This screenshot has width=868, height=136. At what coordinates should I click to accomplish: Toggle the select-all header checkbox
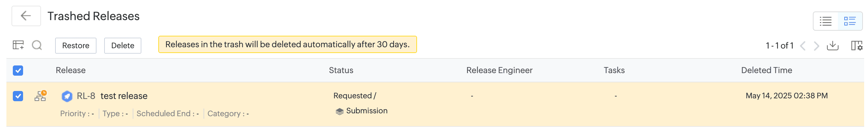[x=18, y=71]
